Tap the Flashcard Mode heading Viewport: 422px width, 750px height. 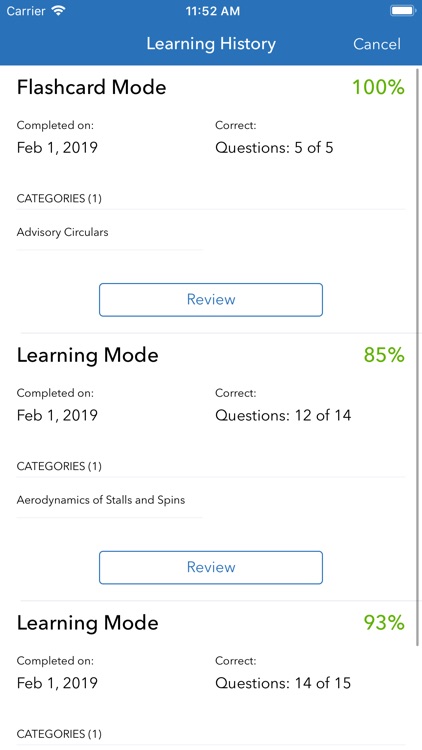tap(91, 88)
